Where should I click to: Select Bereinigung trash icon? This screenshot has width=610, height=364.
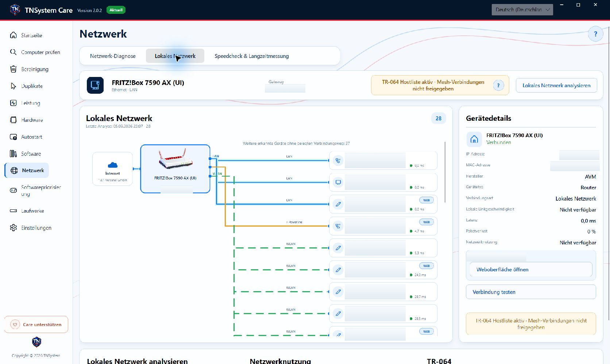(x=13, y=69)
